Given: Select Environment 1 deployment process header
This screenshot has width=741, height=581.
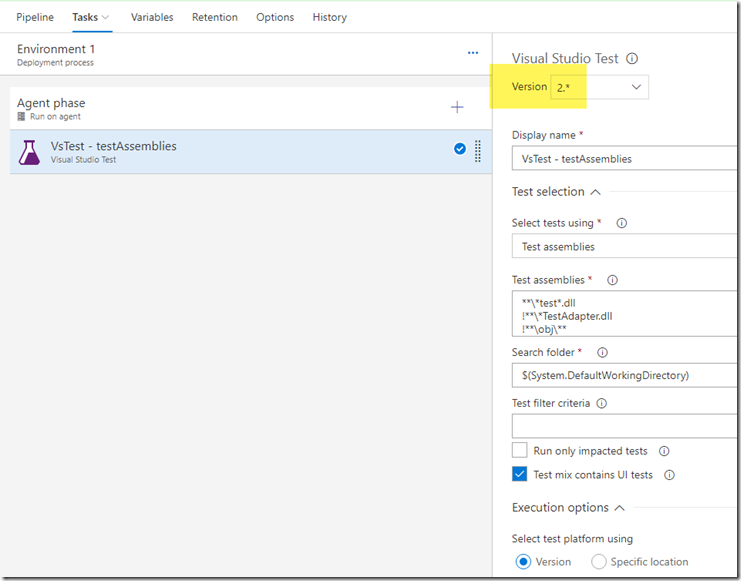Looking at the screenshot, I should [x=246, y=54].
